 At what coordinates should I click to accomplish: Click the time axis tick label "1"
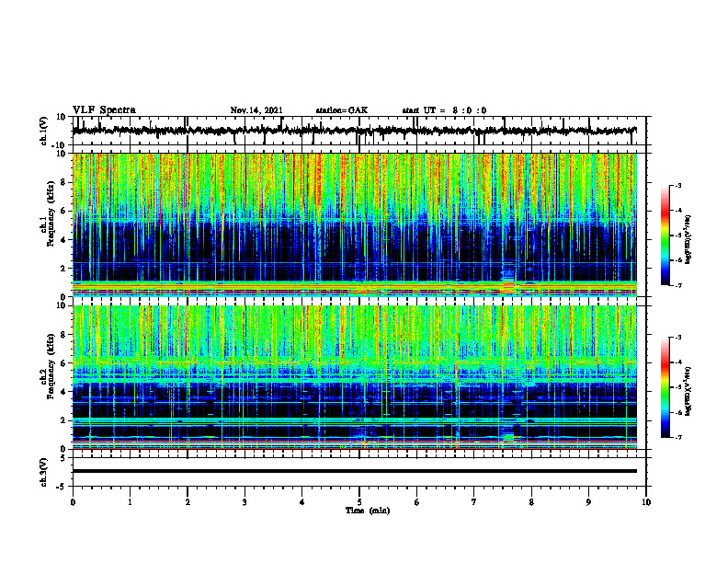130,502
